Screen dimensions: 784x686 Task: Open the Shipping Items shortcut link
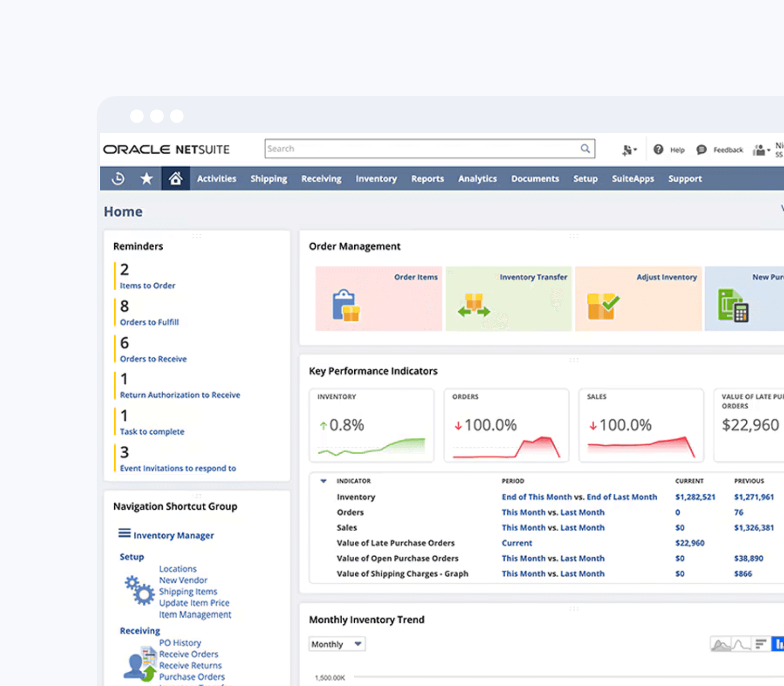pyautogui.click(x=188, y=592)
